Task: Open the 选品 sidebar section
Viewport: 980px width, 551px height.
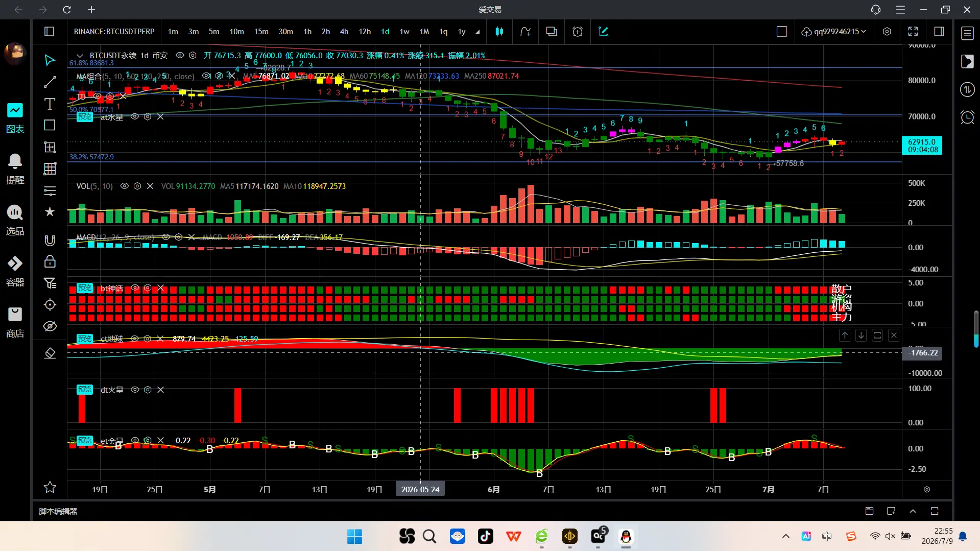Action: [x=15, y=221]
